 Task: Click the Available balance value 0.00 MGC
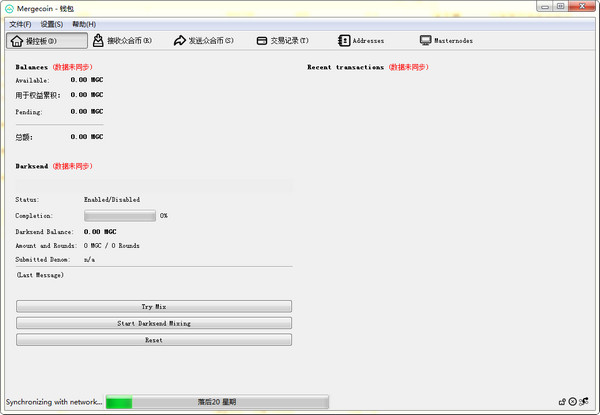(x=87, y=80)
